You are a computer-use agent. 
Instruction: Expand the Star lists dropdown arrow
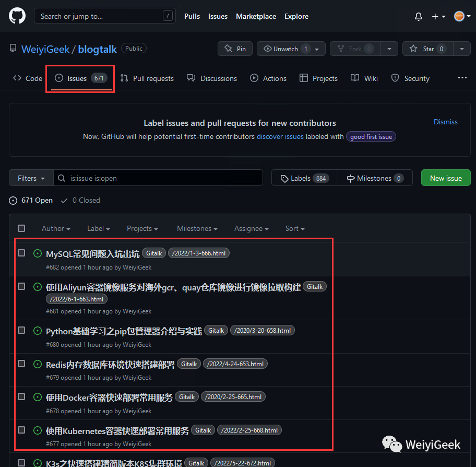click(x=462, y=49)
